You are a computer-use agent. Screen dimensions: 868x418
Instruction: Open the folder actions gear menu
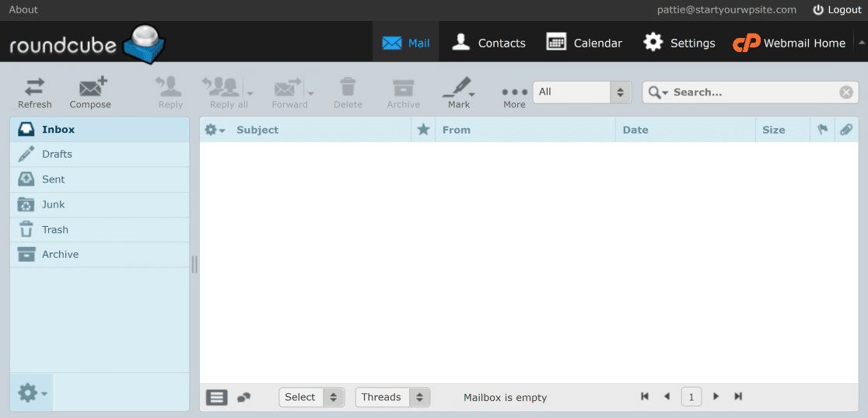coord(32,393)
